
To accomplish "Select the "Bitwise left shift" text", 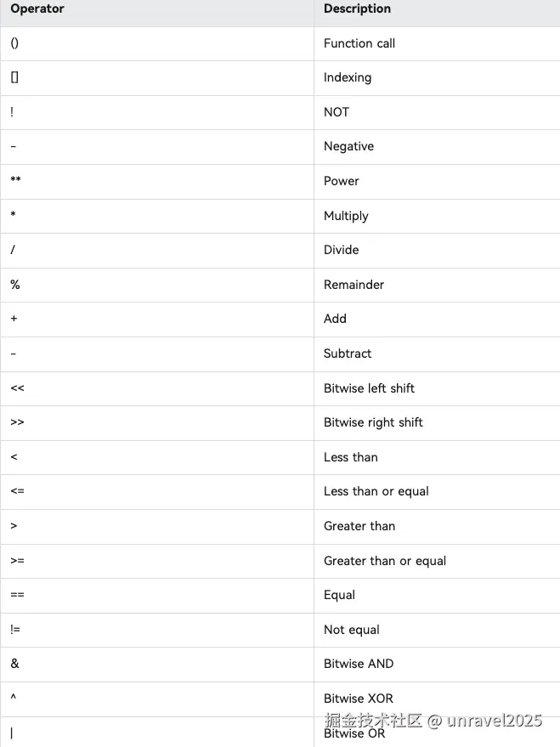I will pyautogui.click(x=369, y=388).
